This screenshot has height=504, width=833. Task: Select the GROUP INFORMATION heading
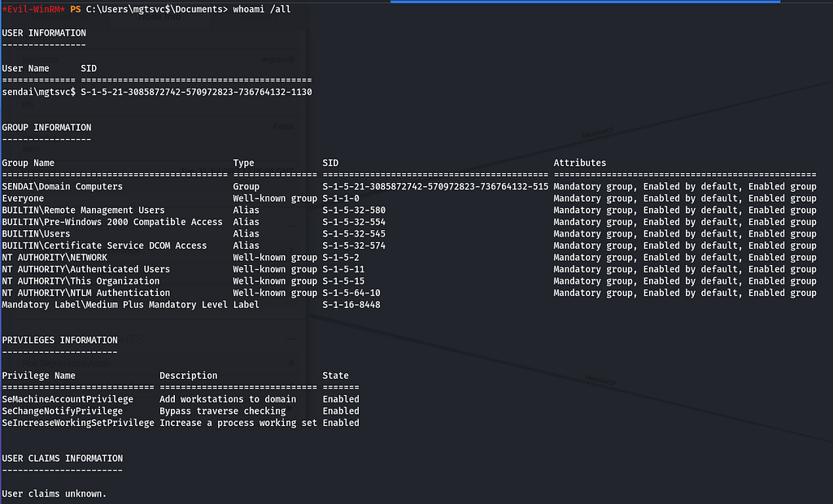(x=46, y=128)
